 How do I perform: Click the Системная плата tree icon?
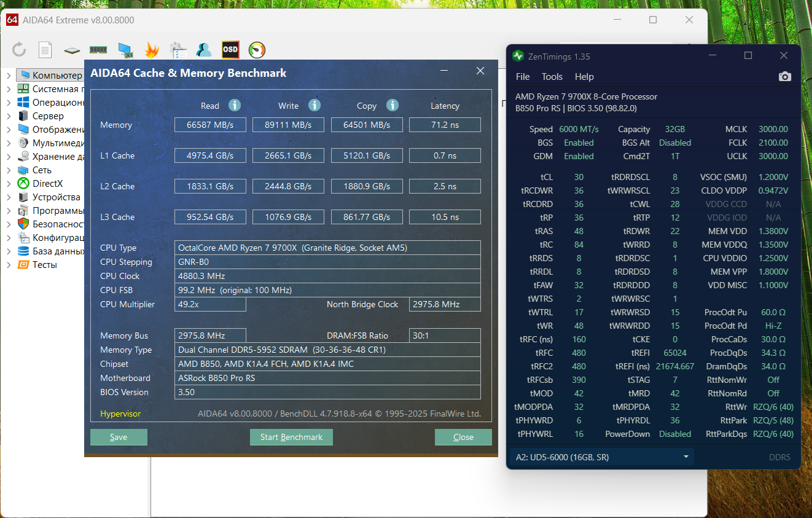point(23,88)
